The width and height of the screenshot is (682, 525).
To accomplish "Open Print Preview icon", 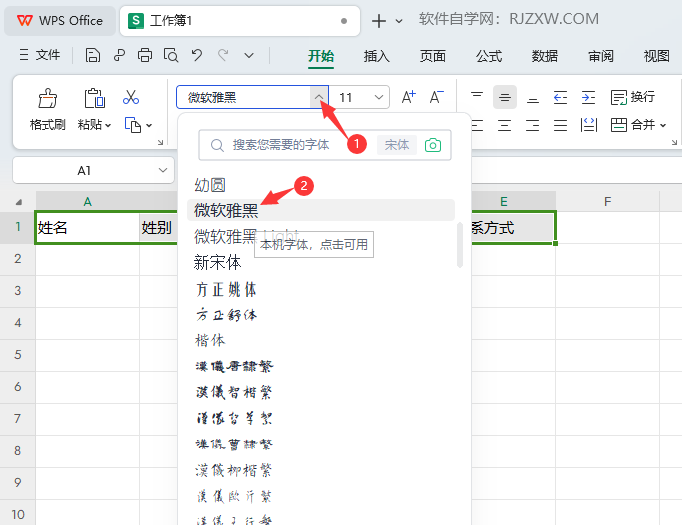I will 171,55.
